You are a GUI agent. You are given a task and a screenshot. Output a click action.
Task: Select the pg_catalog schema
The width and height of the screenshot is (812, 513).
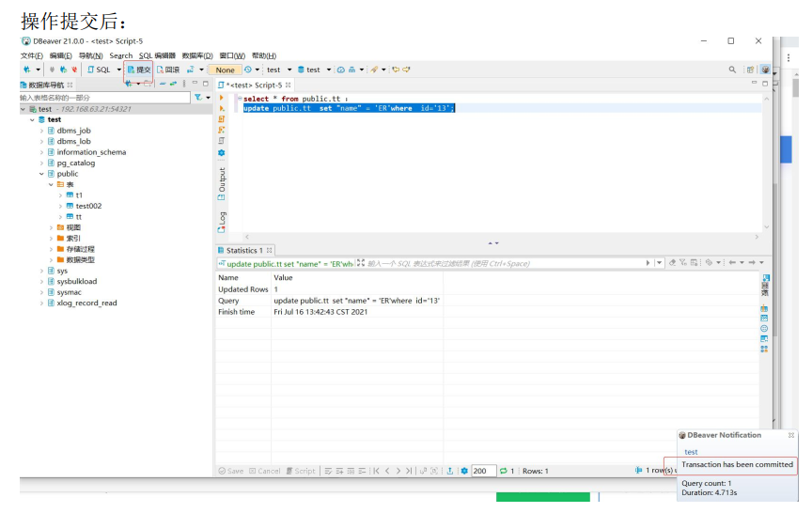tap(75, 163)
